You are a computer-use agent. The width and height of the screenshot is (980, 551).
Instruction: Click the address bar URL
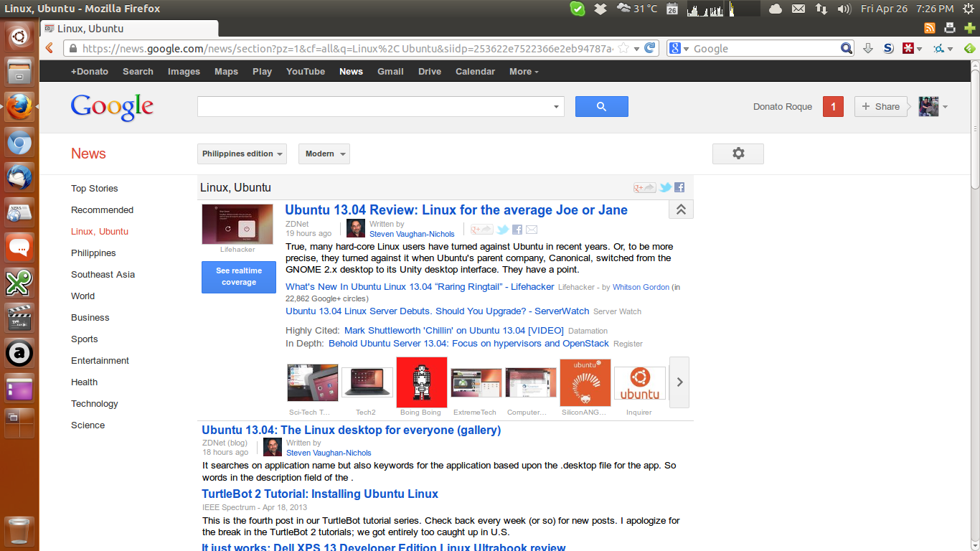pos(347,48)
